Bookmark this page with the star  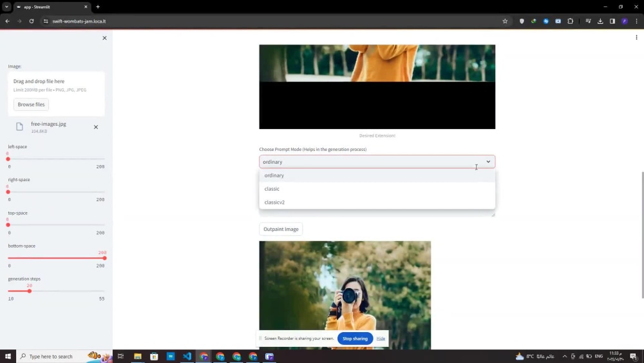point(505,21)
